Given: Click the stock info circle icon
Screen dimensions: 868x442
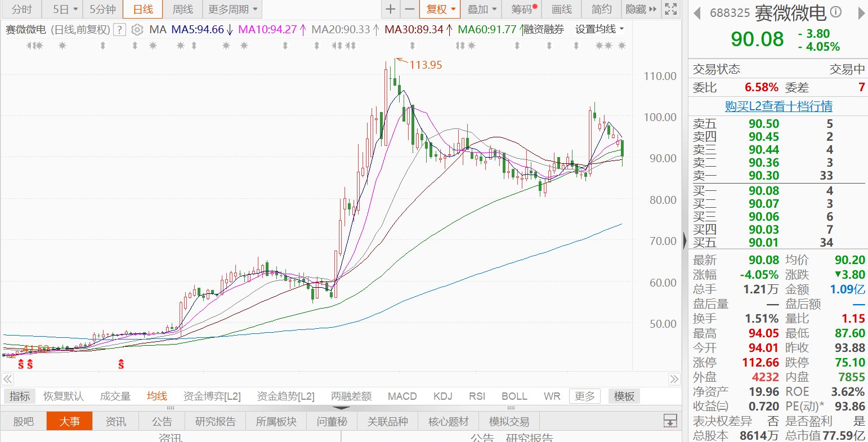Looking at the screenshot, I should [836, 12].
